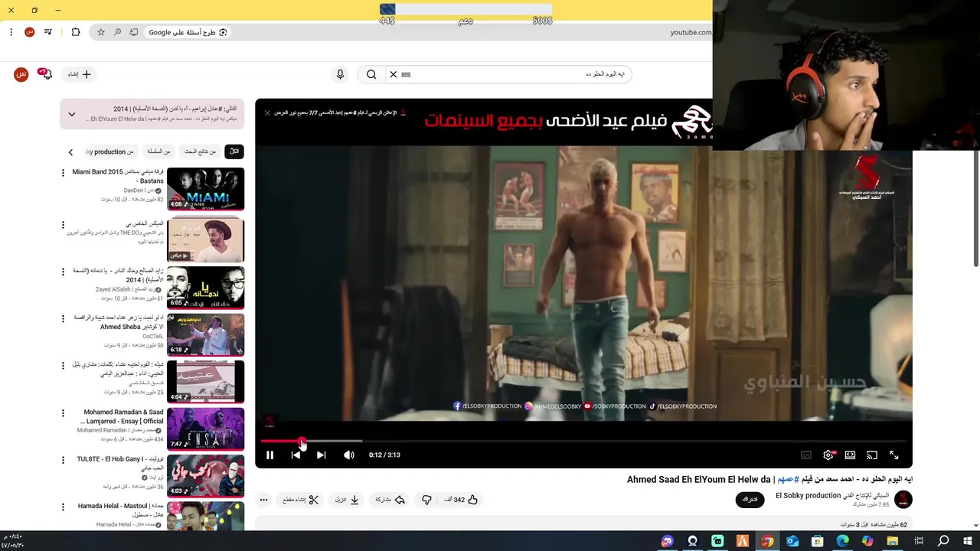980x551 pixels.
Task: Click the youtube.com address bar URL
Action: pyautogui.click(x=691, y=32)
